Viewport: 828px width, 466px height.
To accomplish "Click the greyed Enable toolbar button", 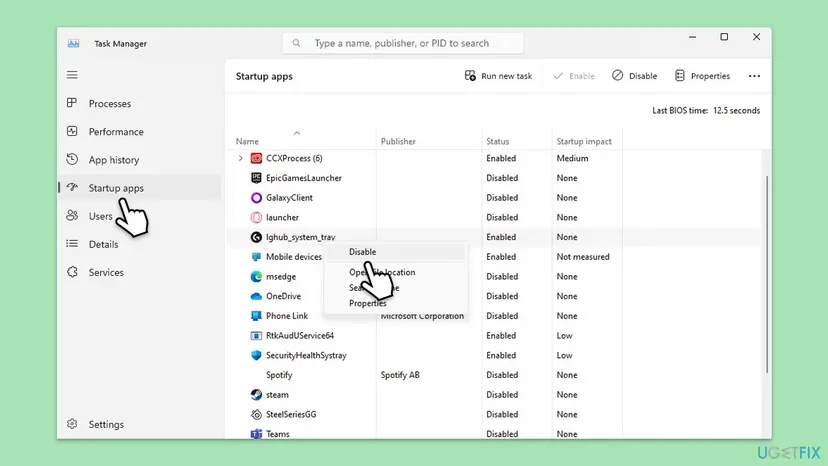I will 574,76.
